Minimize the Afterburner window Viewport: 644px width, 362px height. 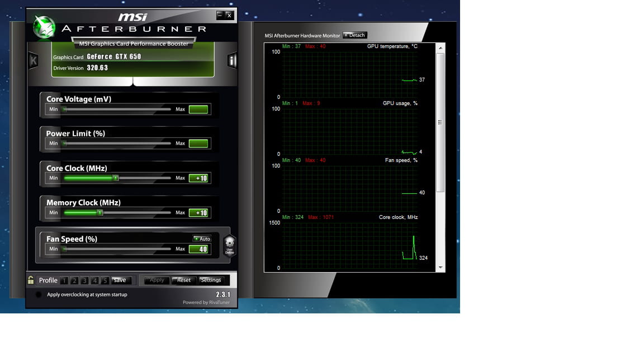coord(220,15)
